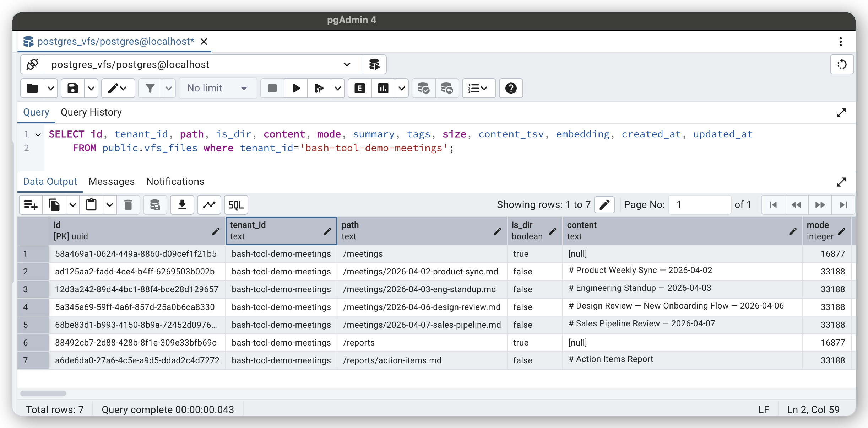Switch to the Query tab

coord(36,112)
